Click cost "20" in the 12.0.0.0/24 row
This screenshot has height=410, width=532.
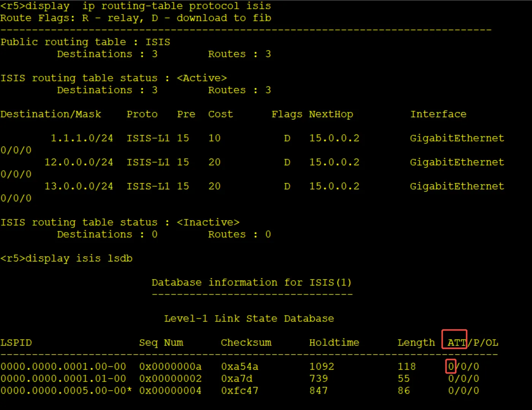pyautogui.click(x=214, y=162)
